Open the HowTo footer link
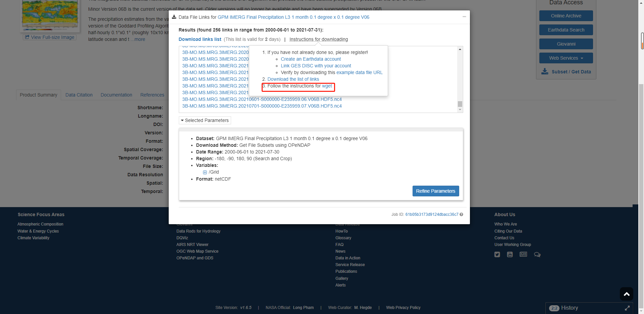The image size is (644, 314). (341, 231)
